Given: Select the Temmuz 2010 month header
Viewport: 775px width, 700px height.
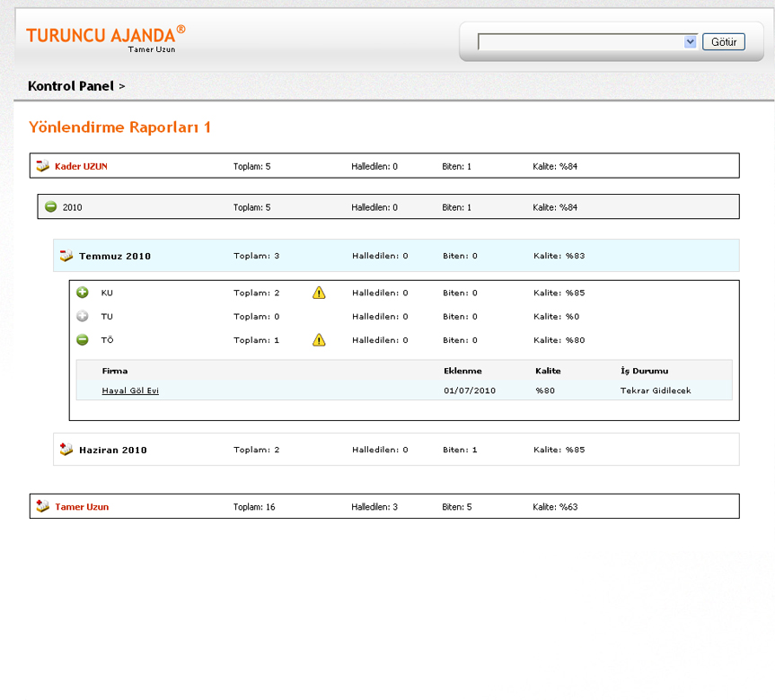Looking at the screenshot, I should click(115, 257).
